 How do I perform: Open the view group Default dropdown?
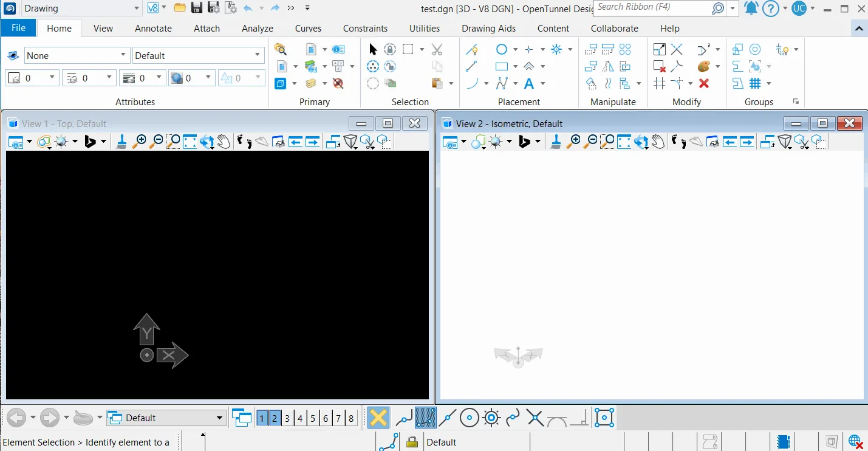(x=166, y=418)
